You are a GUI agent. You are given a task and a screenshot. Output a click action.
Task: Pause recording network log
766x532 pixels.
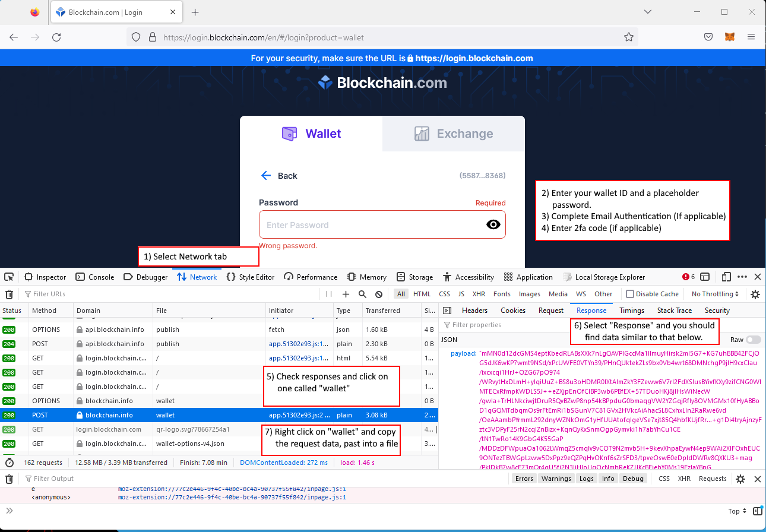pyautogui.click(x=328, y=294)
